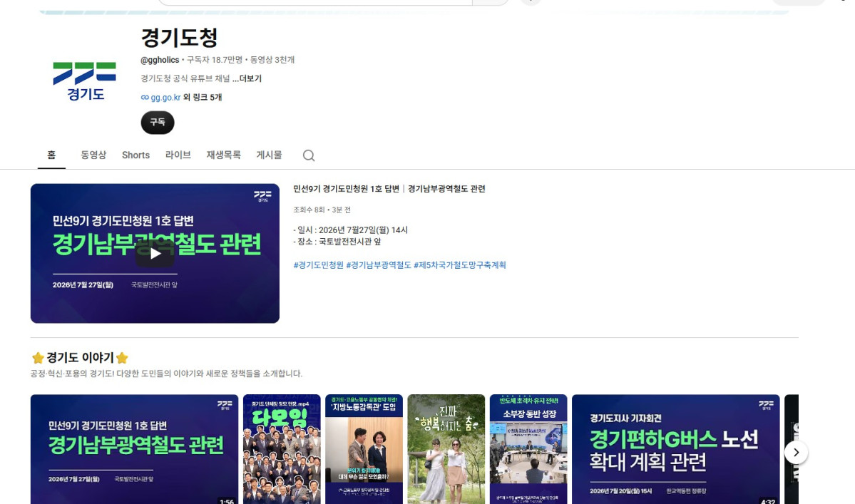The width and height of the screenshot is (855, 504).
Task: Click the 조회수 8회 • 3분 전 metadata
Action: click(x=322, y=210)
